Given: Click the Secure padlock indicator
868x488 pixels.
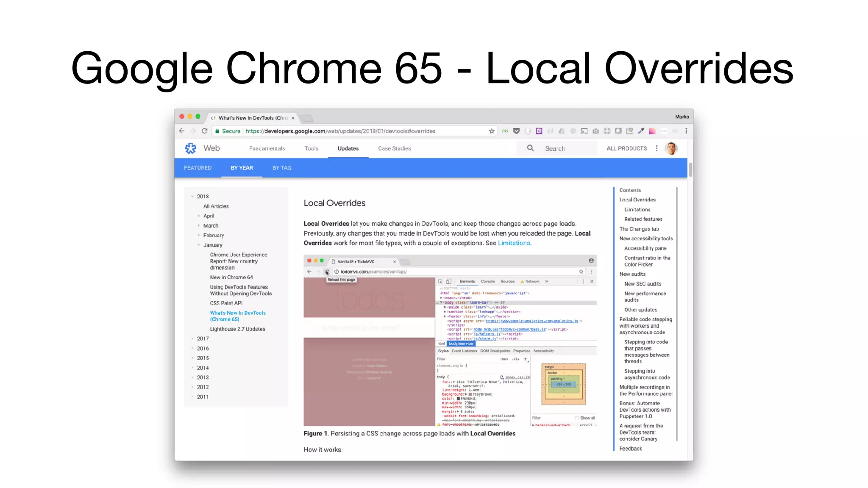Looking at the screenshot, I should pyautogui.click(x=228, y=131).
